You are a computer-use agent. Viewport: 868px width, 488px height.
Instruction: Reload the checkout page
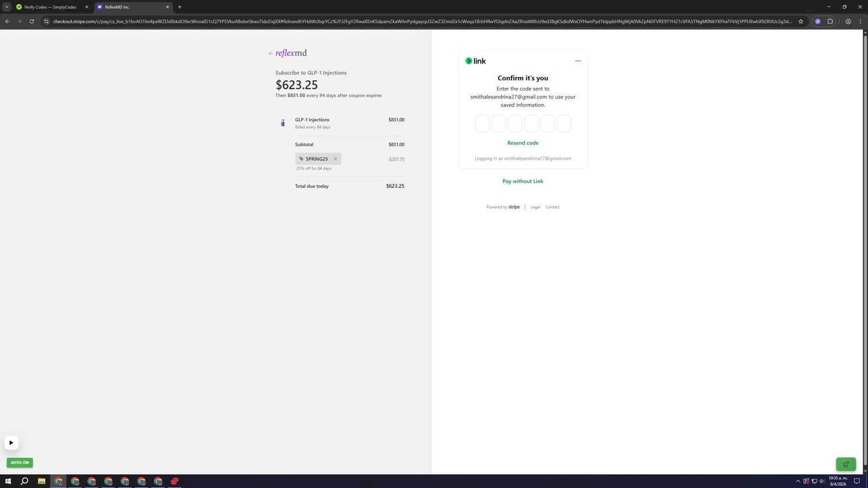coord(32,21)
